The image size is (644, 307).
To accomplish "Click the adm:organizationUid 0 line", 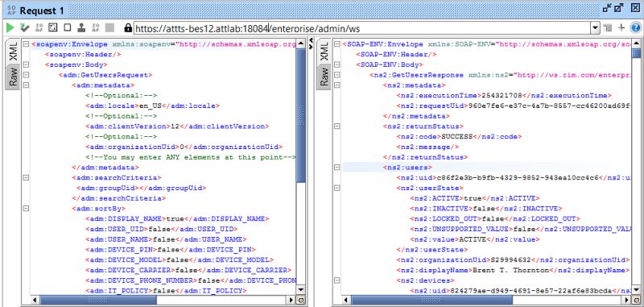I will click(x=184, y=147).
